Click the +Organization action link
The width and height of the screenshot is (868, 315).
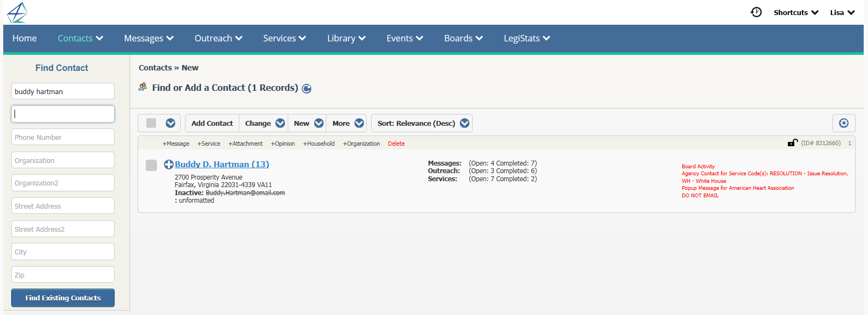(x=361, y=144)
